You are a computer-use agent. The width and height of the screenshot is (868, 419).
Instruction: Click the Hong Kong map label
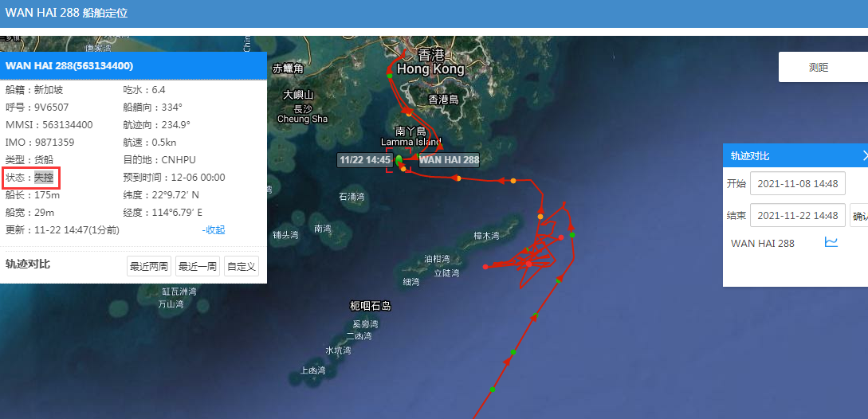click(430, 69)
